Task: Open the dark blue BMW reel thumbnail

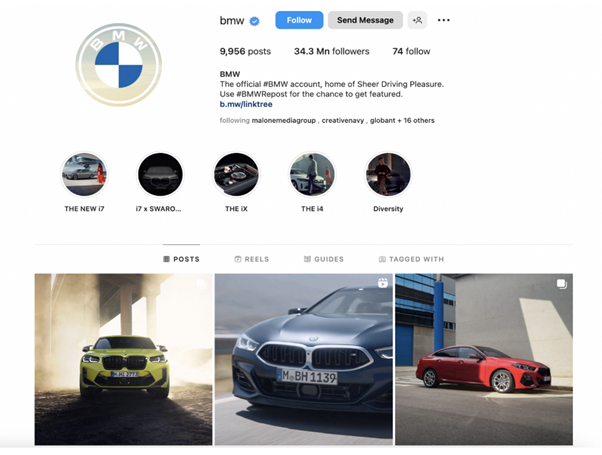Action: coord(304,359)
